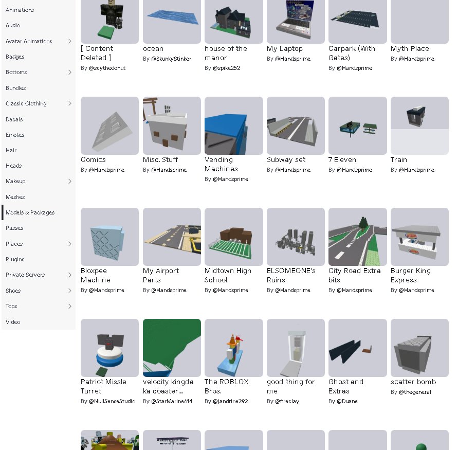Viewport: 476px width, 450px height.
Task: Visit creator @NullSenseStudio's profile
Action: click(112, 401)
